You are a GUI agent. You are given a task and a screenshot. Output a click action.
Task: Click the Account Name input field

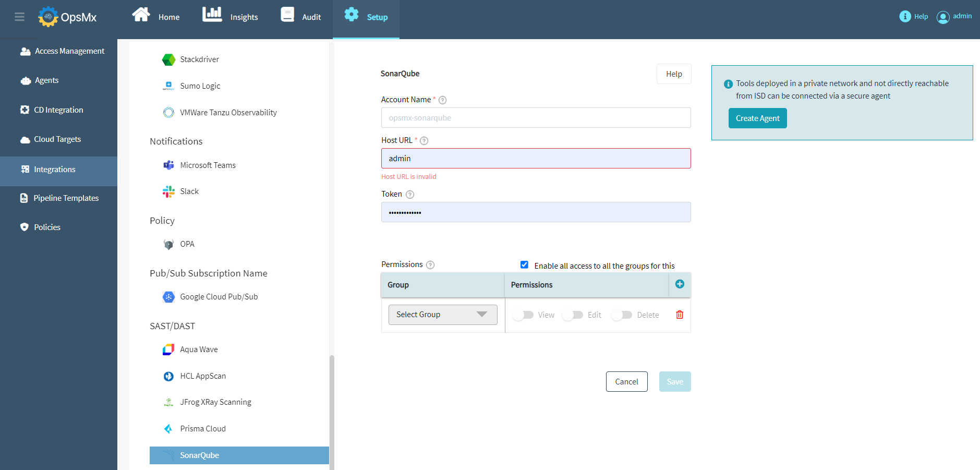536,118
